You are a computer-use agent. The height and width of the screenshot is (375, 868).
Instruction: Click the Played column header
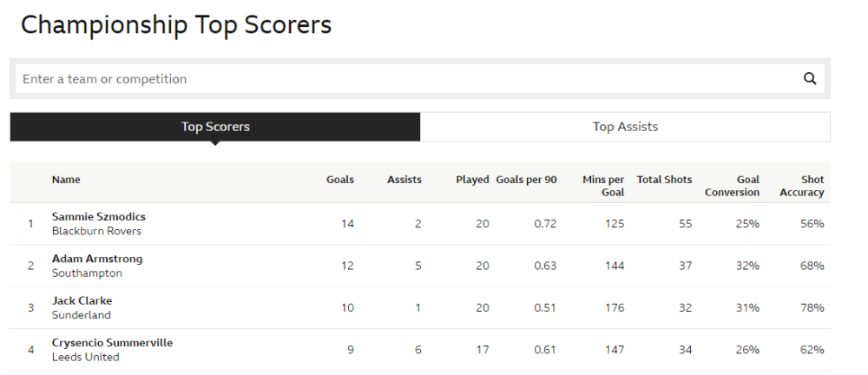[472, 180]
